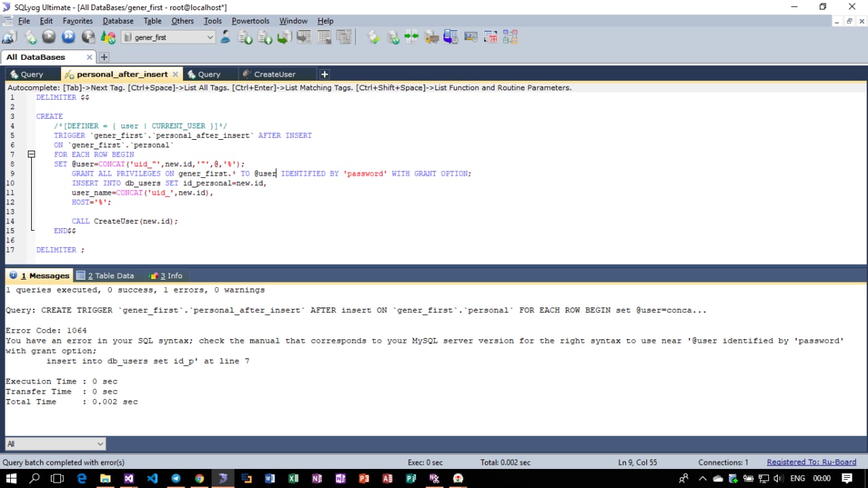Open Visual Studio Code from taskbar
Viewport: 868px width, 488px height.
click(153, 478)
